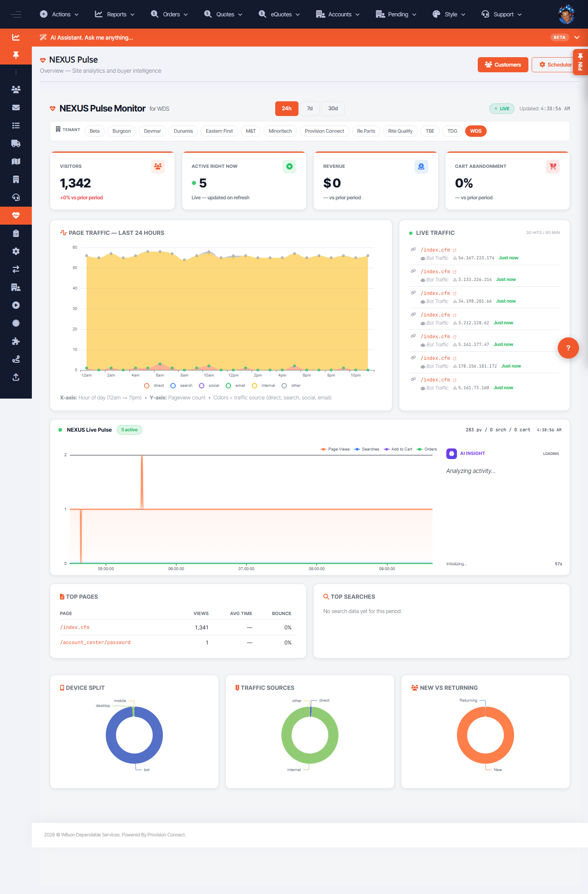This screenshot has height=894, width=588.
Task: Expand the Style dropdown menu
Action: click(449, 14)
